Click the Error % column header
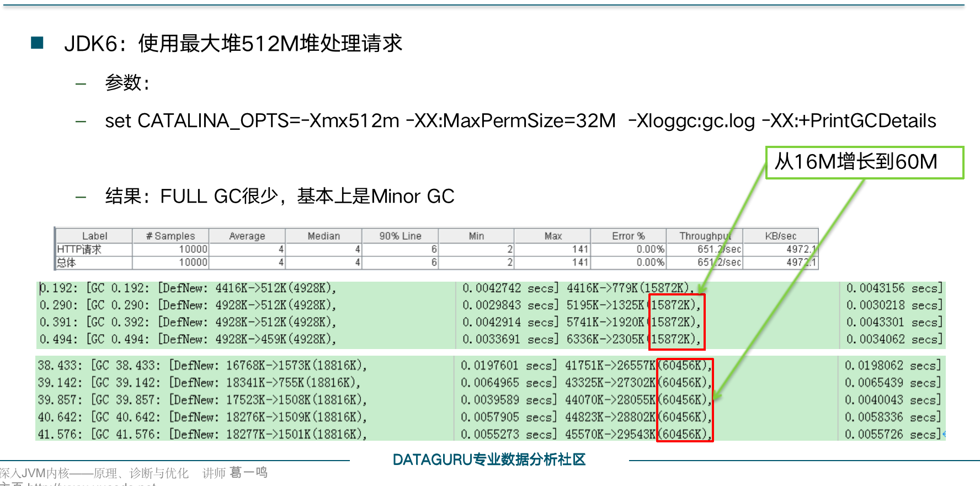This screenshot has height=486, width=980. click(628, 236)
